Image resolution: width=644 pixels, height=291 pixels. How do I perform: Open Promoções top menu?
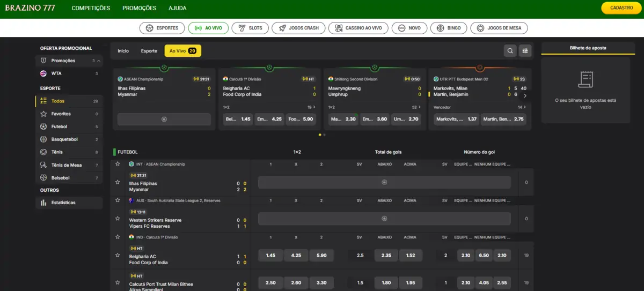point(140,8)
